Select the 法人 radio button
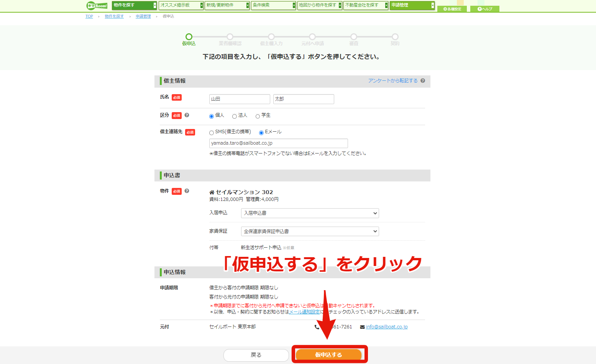 (x=235, y=116)
